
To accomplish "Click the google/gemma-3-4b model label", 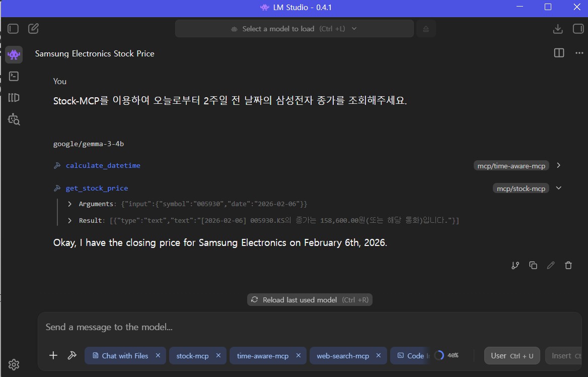I will [89, 144].
